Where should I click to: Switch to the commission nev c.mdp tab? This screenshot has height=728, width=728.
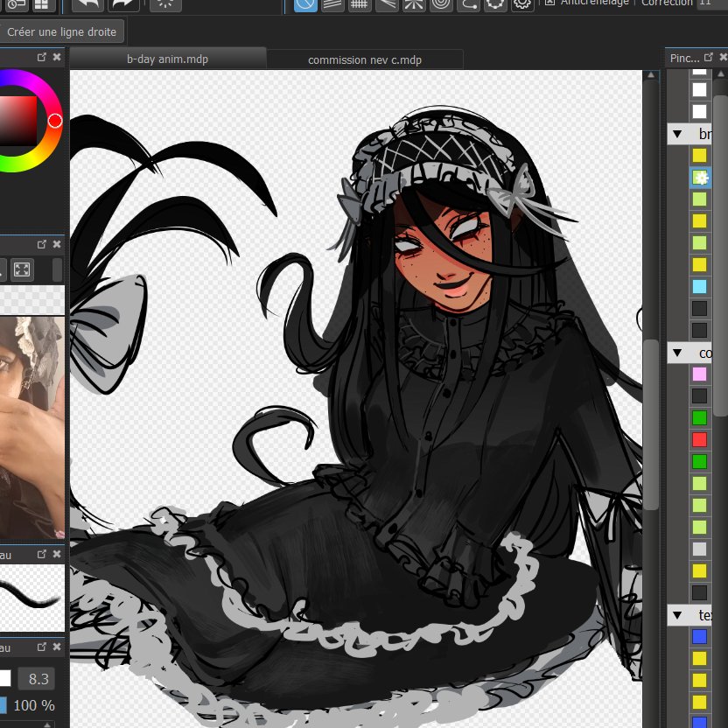pyautogui.click(x=365, y=59)
